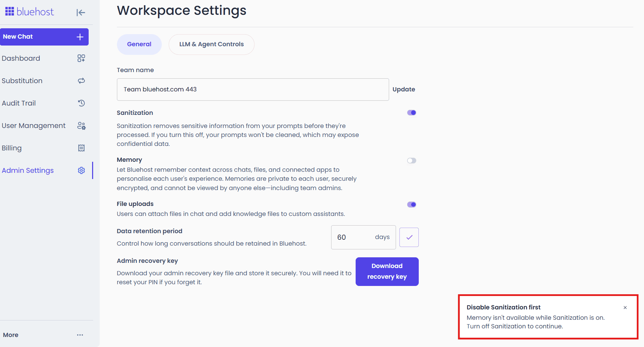
Task: Click the Substitution loop icon
Action: 81,81
